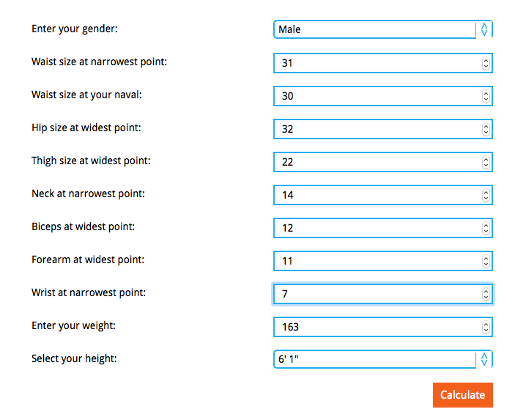515x420 pixels.
Task: Click the stepper on thigh size field
Action: [x=485, y=162]
